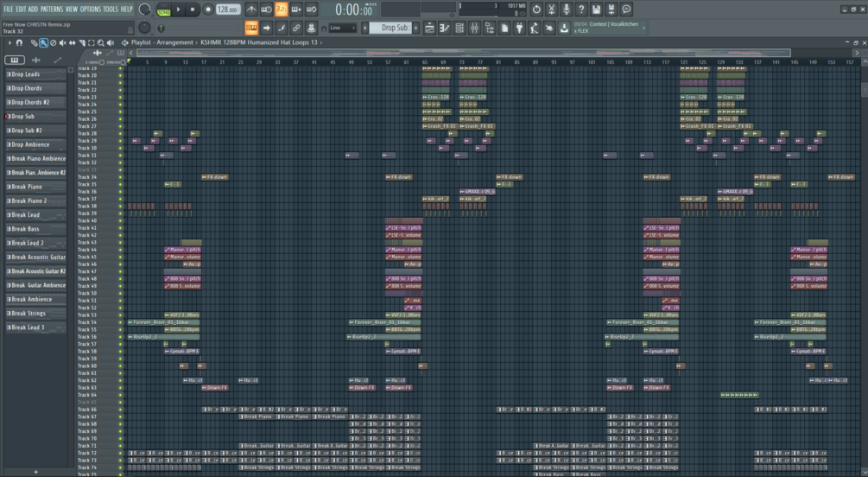Select the Slice tool in playlist toolbar
The width and height of the screenshot is (868, 477).
coord(82,42)
